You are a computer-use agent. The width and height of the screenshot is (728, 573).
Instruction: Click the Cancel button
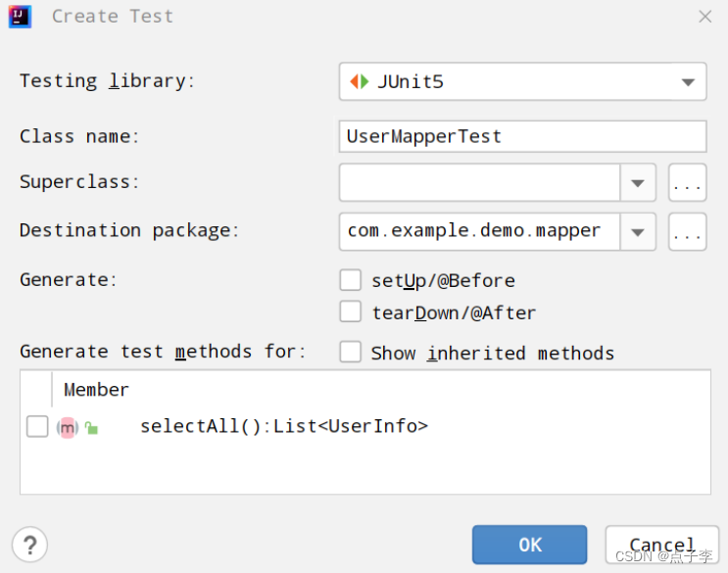(x=662, y=545)
